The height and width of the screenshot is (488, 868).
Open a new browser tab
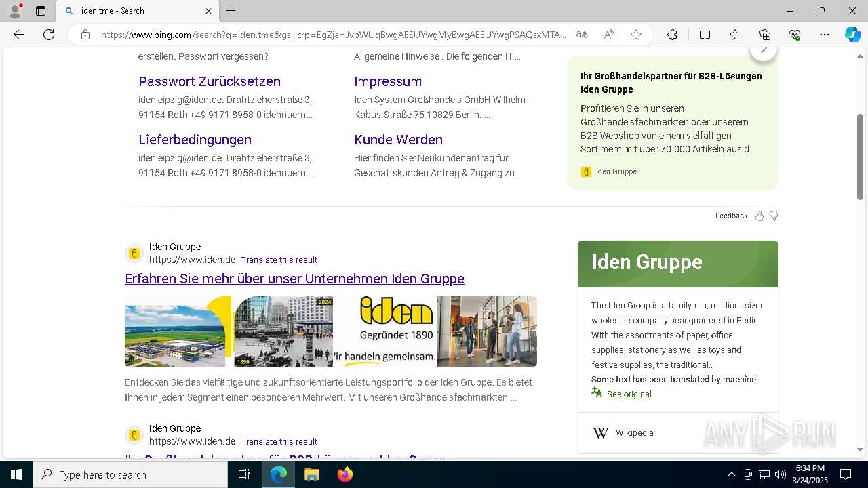coord(231,11)
